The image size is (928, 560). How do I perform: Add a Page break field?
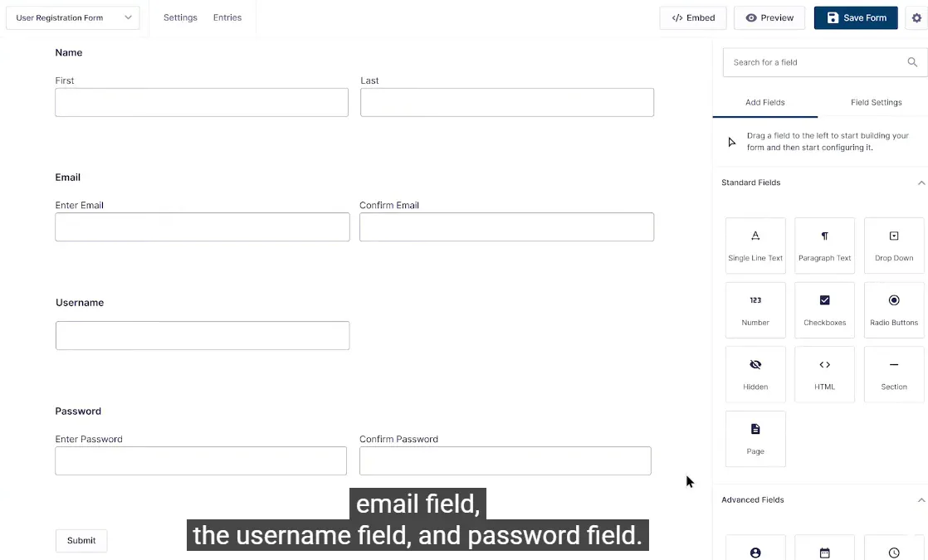click(x=755, y=439)
